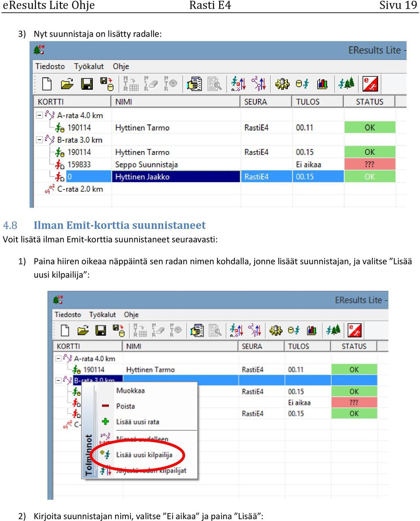420x521 pixels.
Task: Select card 159833 row in upper screenshot
Action: (x=79, y=165)
